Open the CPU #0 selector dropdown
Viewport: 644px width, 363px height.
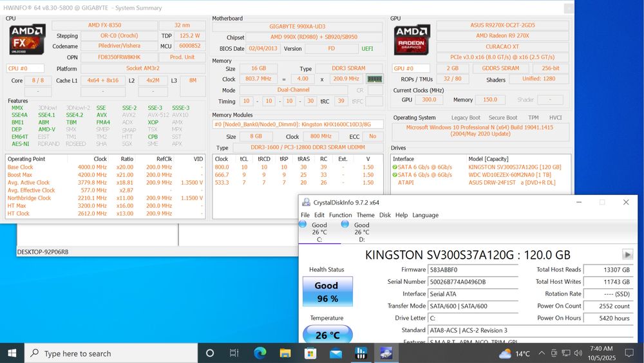point(25,69)
